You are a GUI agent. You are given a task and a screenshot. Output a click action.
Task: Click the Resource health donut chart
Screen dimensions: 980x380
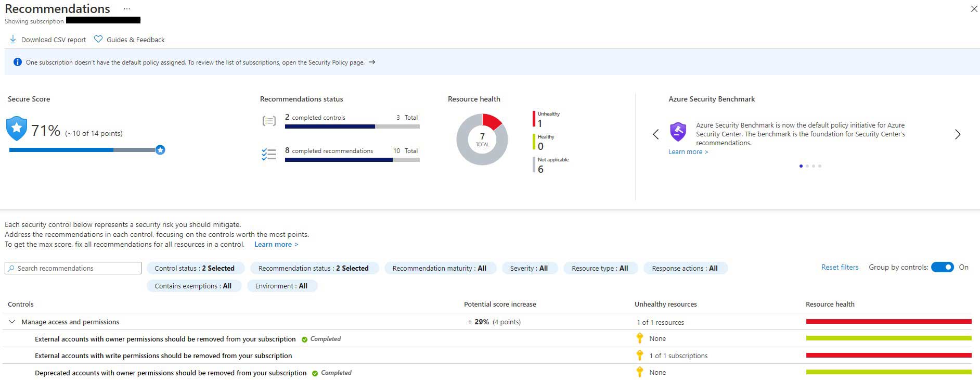pyautogui.click(x=482, y=140)
